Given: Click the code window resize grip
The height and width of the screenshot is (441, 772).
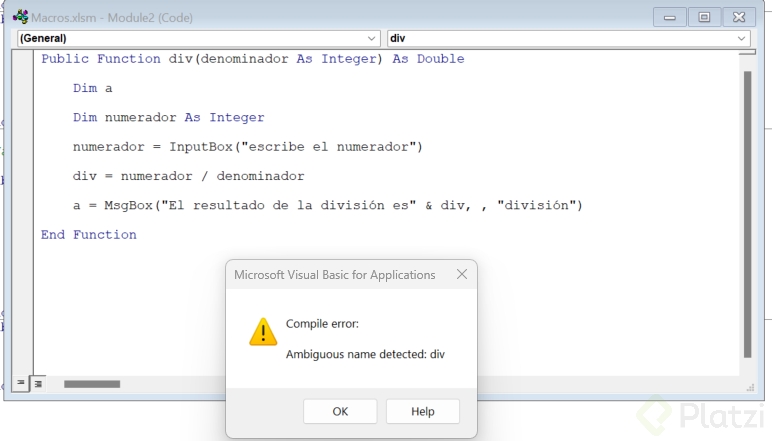Looking at the screenshot, I should click(750, 388).
